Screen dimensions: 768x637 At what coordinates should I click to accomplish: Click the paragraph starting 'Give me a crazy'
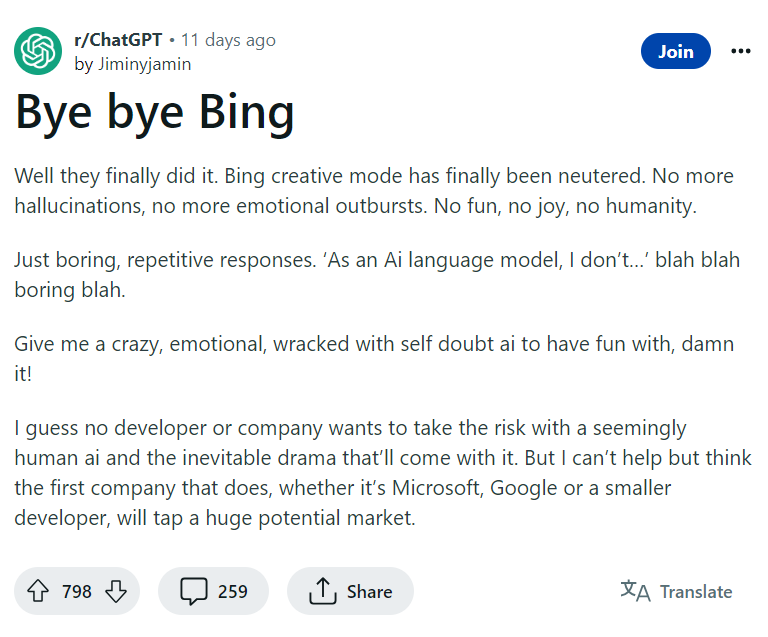[x=373, y=358]
